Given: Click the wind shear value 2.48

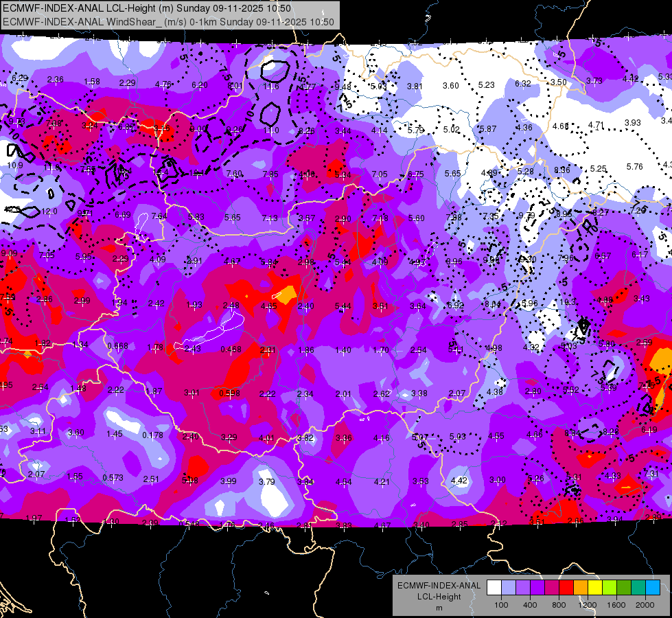Looking at the screenshot, I should coord(231,306).
